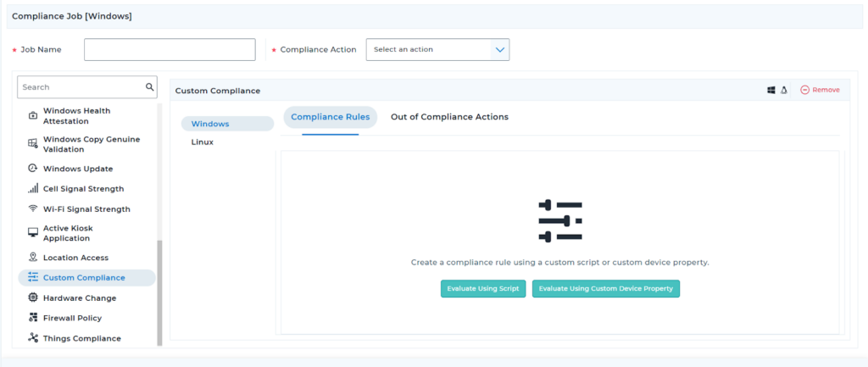Click the Windows Update clock icon

click(x=33, y=169)
